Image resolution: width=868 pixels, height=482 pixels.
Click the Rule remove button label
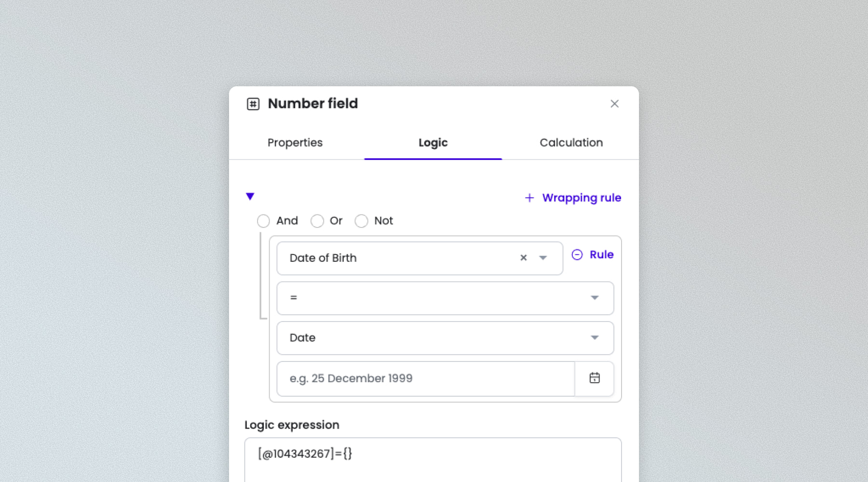(x=601, y=254)
